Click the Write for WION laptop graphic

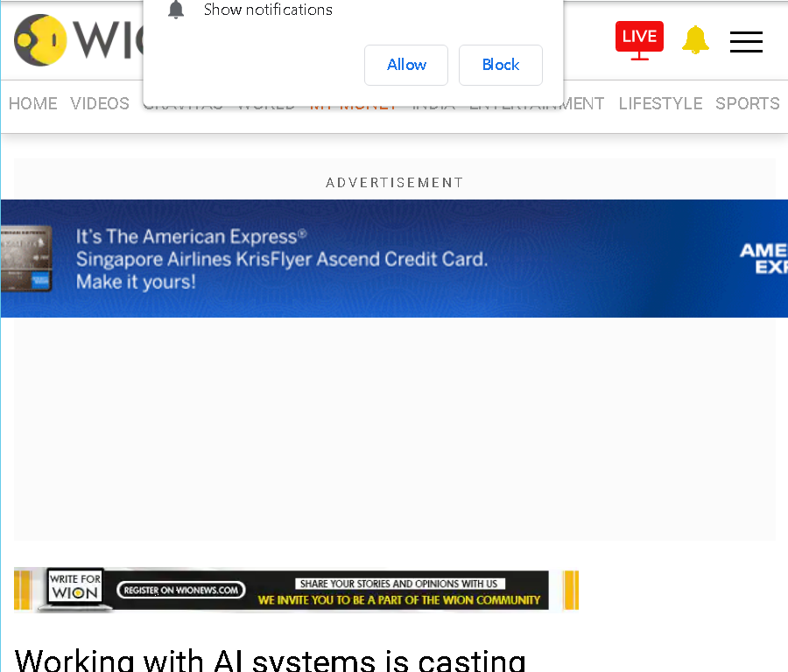75,589
